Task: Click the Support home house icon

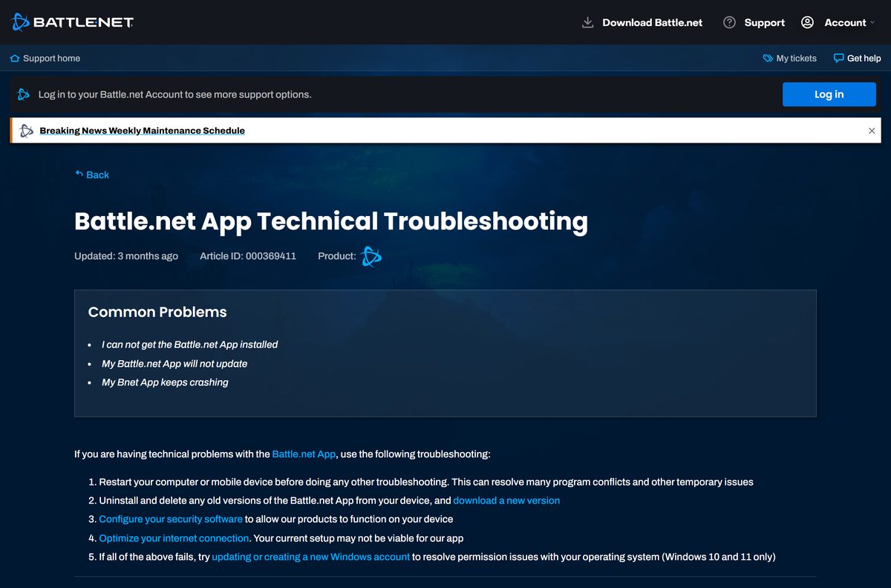Action: pyautogui.click(x=15, y=58)
